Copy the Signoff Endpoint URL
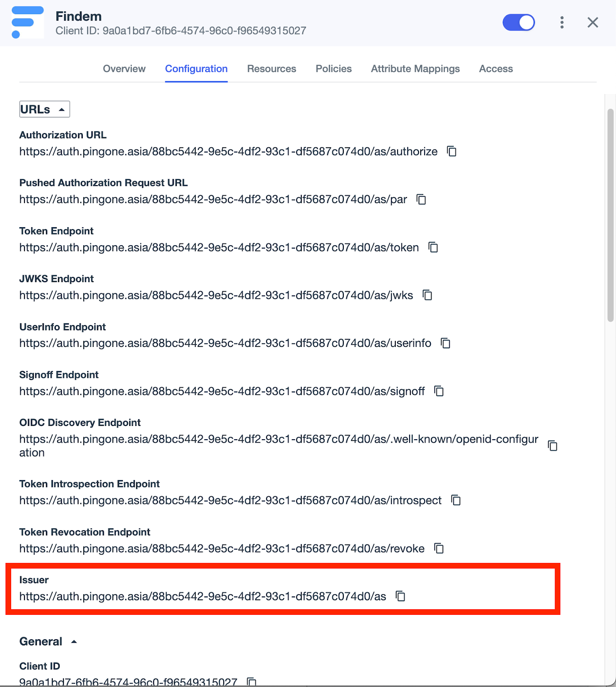 tap(439, 391)
